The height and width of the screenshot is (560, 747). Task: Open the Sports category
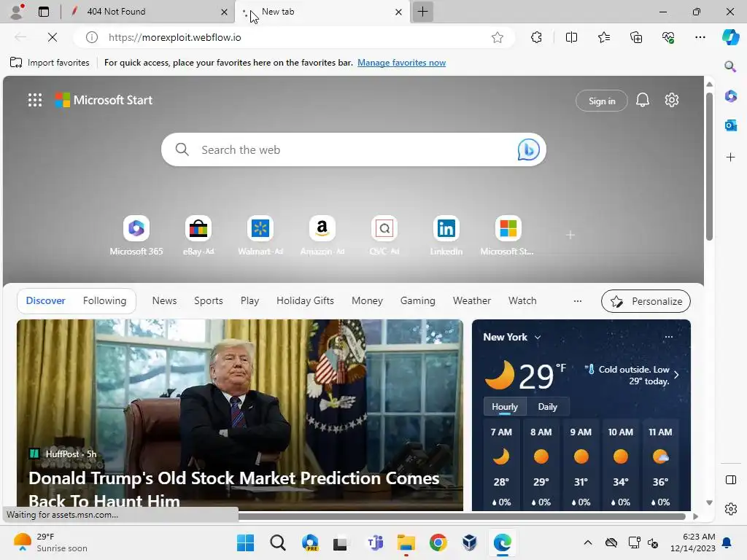click(x=208, y=300)
